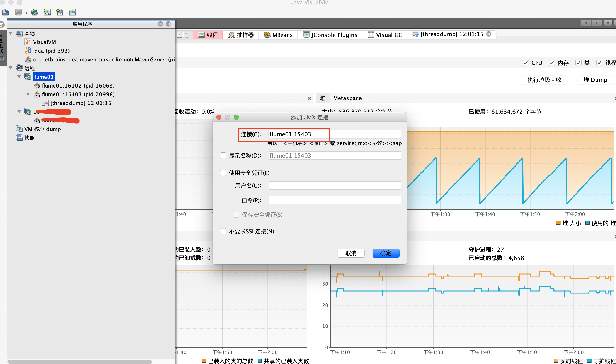Collapse the redacted remote host node
The height and width of the screenshot is (364, 616).
[19, 111]
